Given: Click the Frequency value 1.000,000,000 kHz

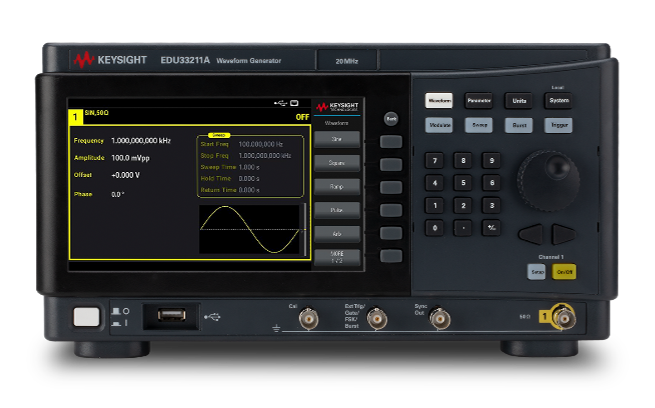Looking at the screenshot, I should [x=141, y=141].
